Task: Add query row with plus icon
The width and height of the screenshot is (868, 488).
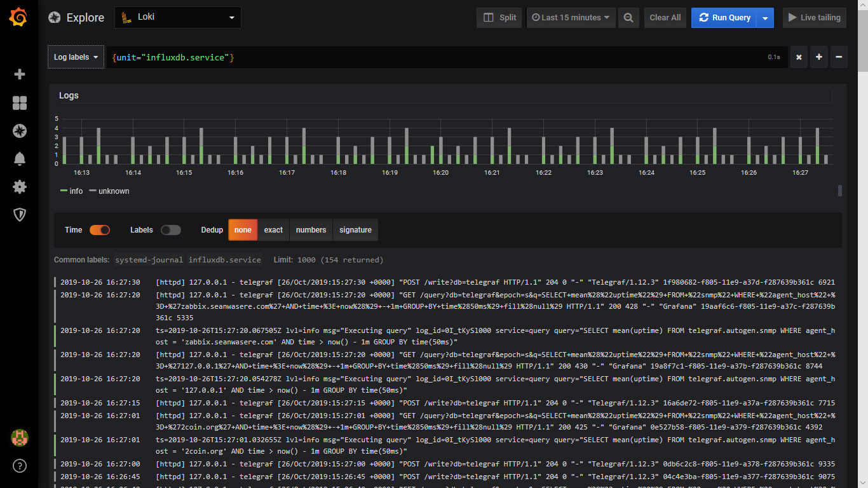Action: pyautogui.click(x=819, y=57)
